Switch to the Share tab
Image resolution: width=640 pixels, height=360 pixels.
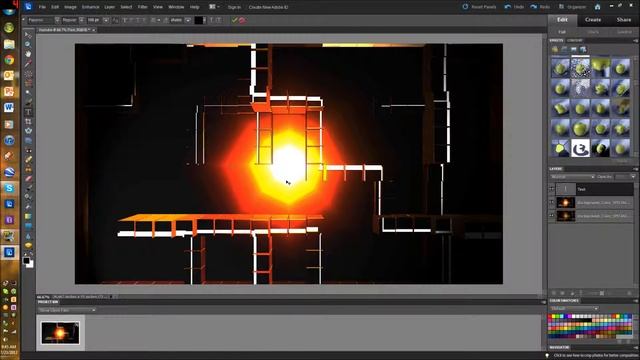tap(624, 20)
